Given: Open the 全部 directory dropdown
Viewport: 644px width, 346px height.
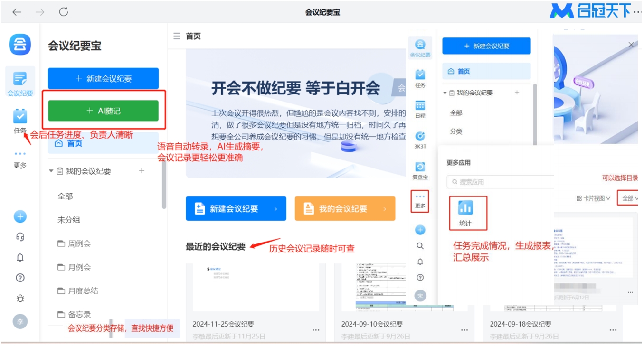Looking at the screenshot, I should 629,198.
